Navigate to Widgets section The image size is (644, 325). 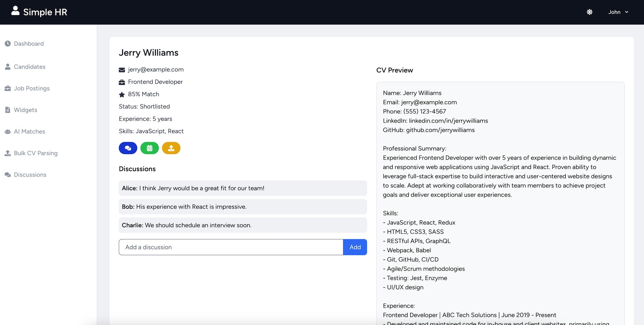pyautogui.click(x=25, y=110)
